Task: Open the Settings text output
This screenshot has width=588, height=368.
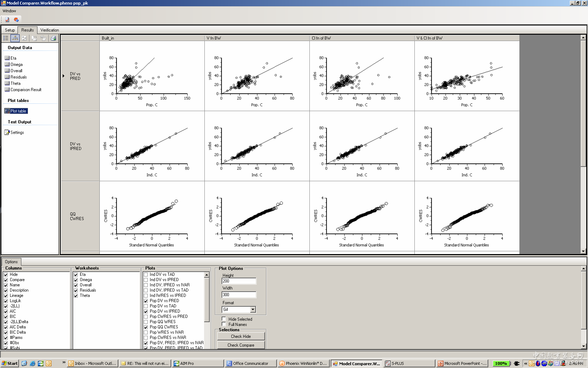Action: click(17, 132)
